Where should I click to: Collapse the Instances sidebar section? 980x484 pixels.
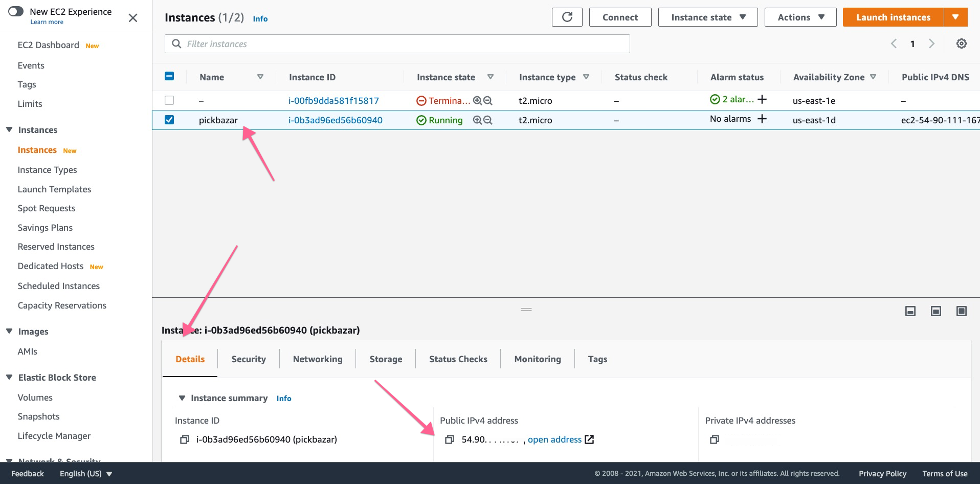pos(9,129)
